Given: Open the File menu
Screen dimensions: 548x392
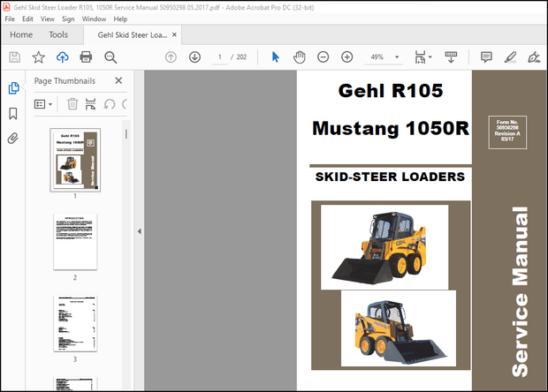Looking at the screenshot, I should coord(10,19).
